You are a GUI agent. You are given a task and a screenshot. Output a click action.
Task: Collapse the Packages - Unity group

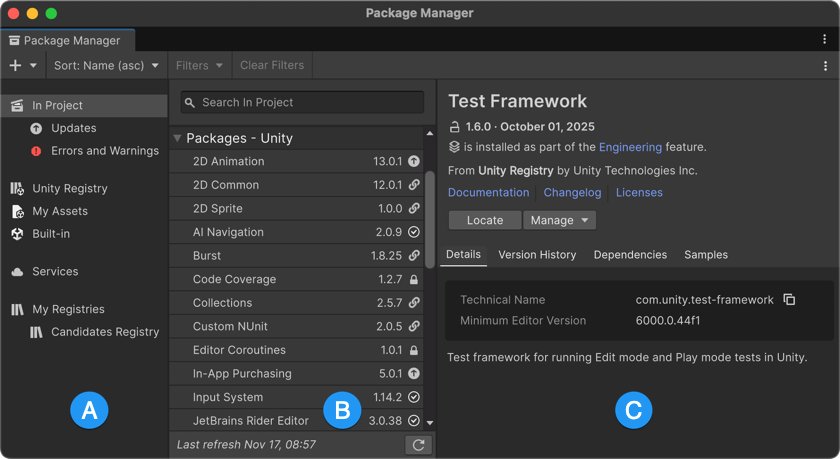[x=177, y=138]
